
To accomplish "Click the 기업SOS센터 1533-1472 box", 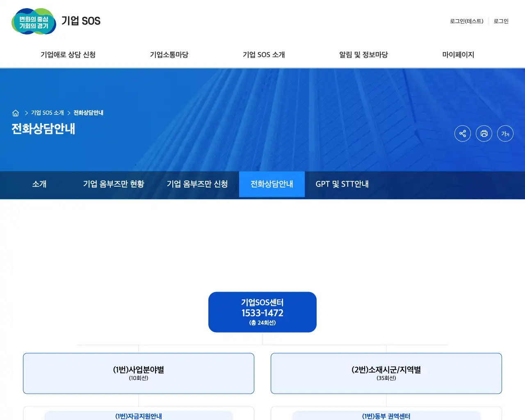I will pyautogui.click(x=262, y=312).
